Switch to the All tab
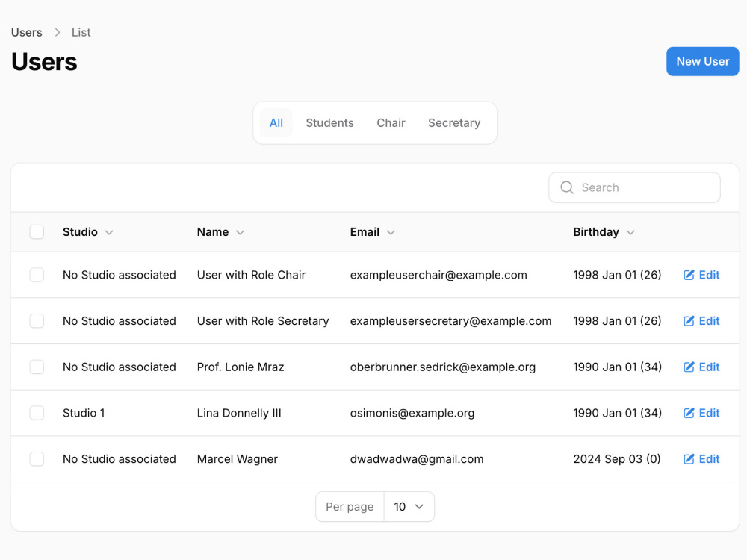Image resolution: width=747 pixels, height=560 pixels. pos(276,123)
